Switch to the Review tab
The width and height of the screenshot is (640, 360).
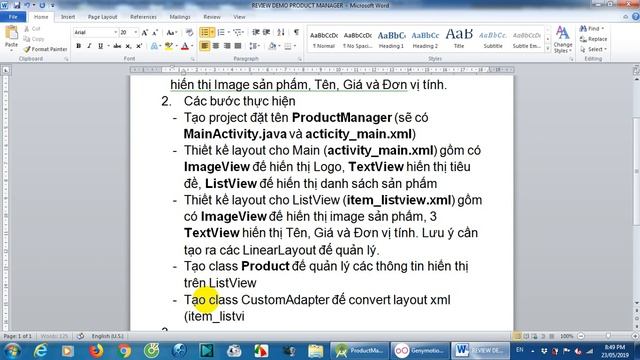[x=212, y=17]
